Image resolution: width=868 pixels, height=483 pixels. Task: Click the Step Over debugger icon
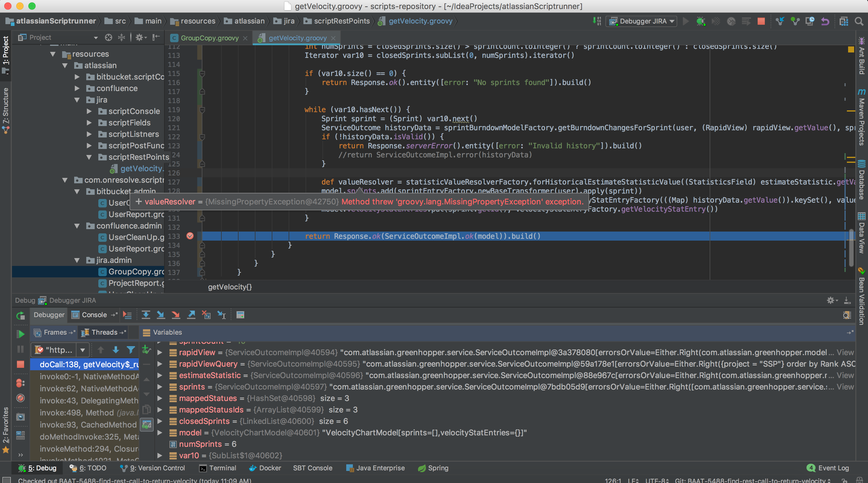tap(146, 315)
